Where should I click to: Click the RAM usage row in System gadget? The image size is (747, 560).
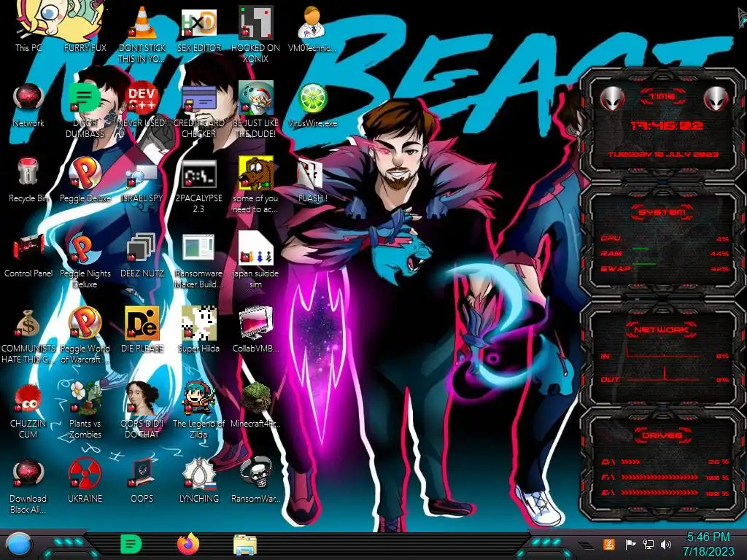coord(665,253)
